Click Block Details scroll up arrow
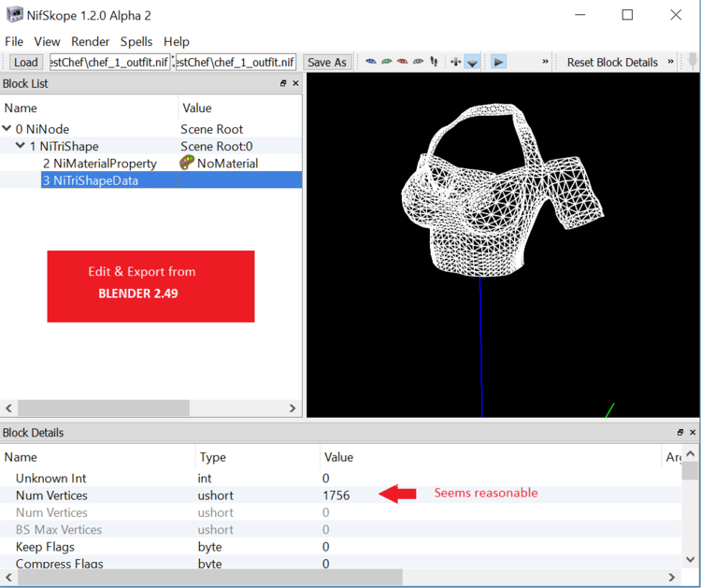This screenshot has width=701, height=588. click(x=690, y=454)
